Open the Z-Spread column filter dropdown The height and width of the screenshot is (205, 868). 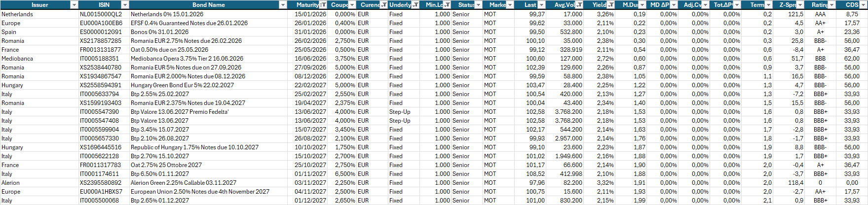[x=800, y=5]
